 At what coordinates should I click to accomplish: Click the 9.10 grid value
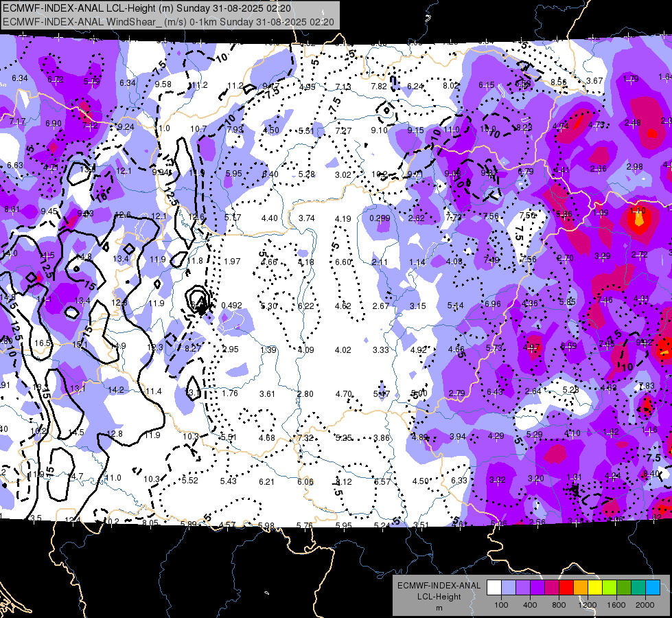[380, 130]
